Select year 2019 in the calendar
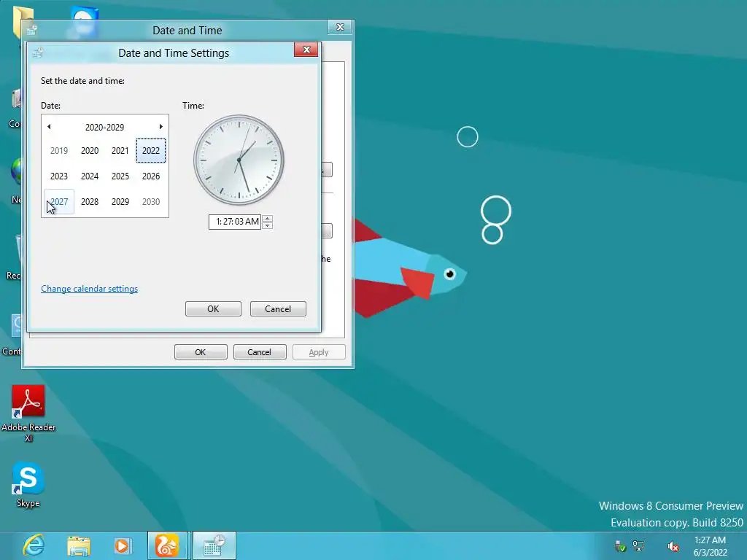Screen dimensions: 747x560 (59, 150)
